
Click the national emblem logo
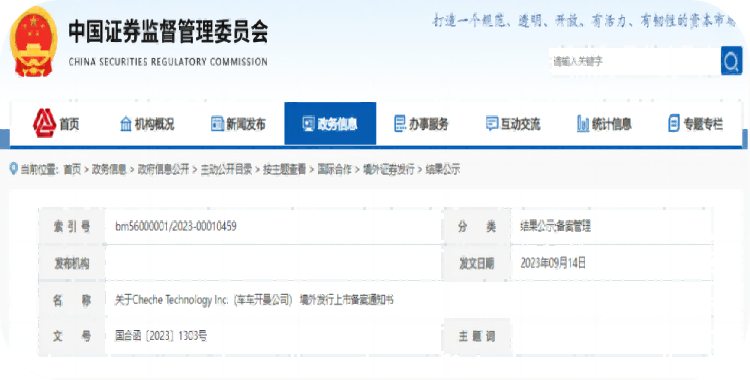pyautogui.click(x=33, y=42)
